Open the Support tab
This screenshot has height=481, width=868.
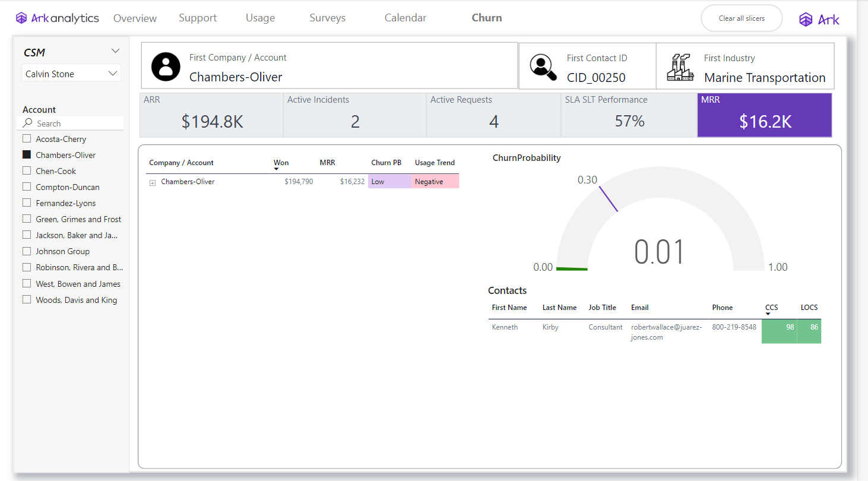[x=198, y=18]
